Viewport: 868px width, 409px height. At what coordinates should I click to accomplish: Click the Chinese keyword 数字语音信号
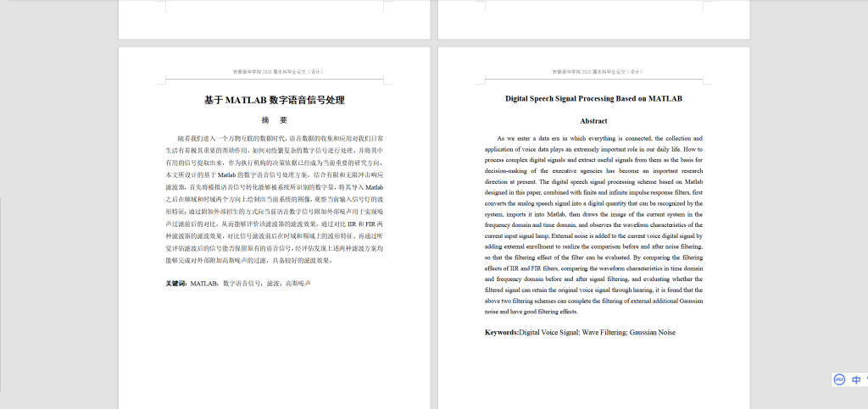click(242, 284)
